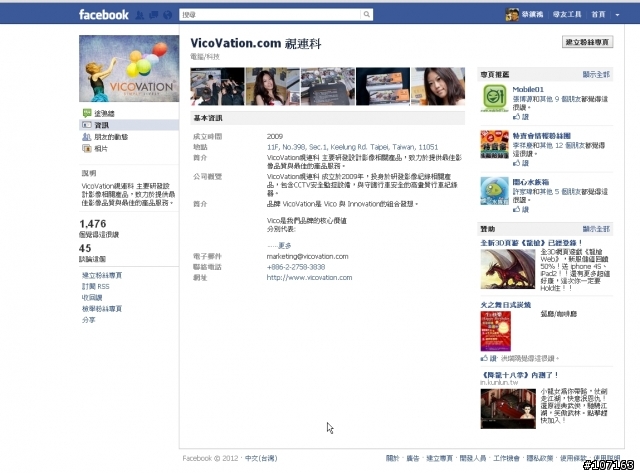The height and width of the screenshot is (473, 640).
Task: Click the search magnifier button
Action: click(x=367, y=15)
